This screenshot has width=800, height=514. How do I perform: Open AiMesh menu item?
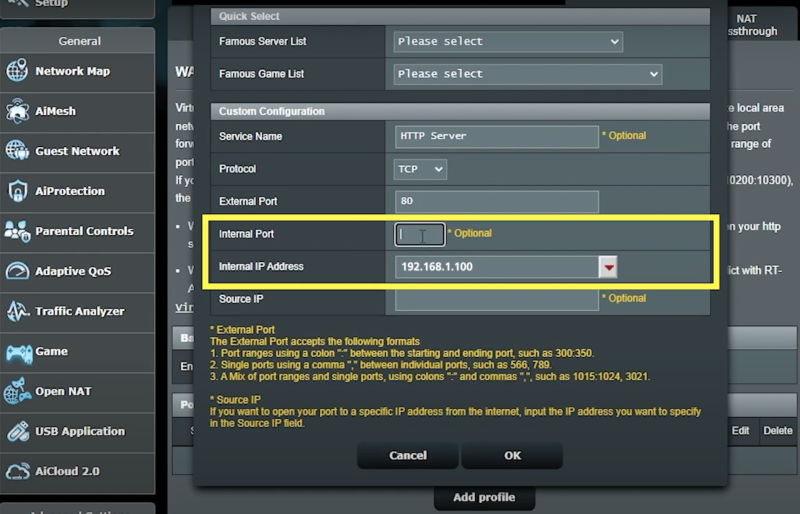(78, 111)
